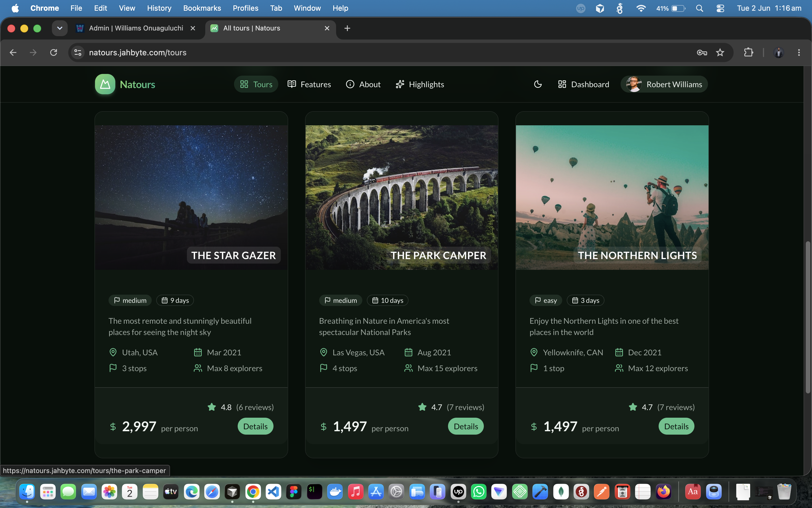Click the battery status indicator
The width and height of the screenshot is (812, 508).
tap(671, 8)
